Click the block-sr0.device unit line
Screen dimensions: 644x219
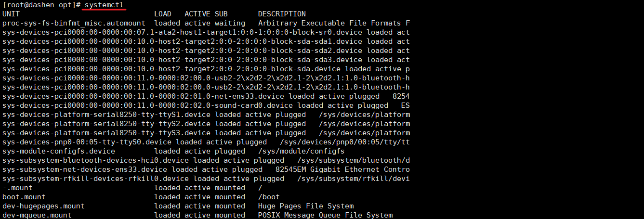point(206,32)
